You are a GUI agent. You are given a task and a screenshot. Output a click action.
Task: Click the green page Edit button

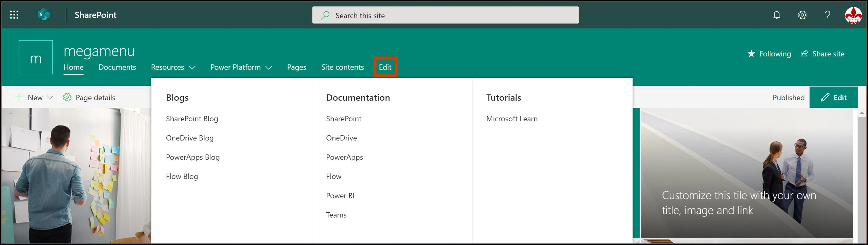(833, 97)
